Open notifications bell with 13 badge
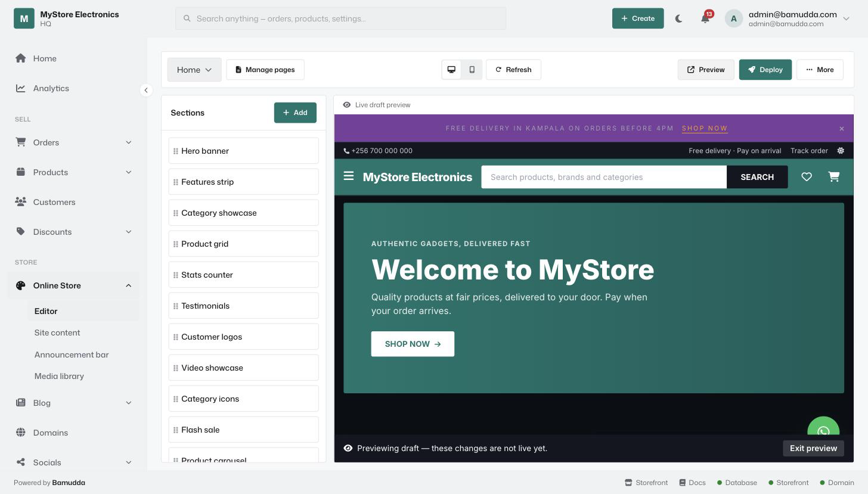 705,18
